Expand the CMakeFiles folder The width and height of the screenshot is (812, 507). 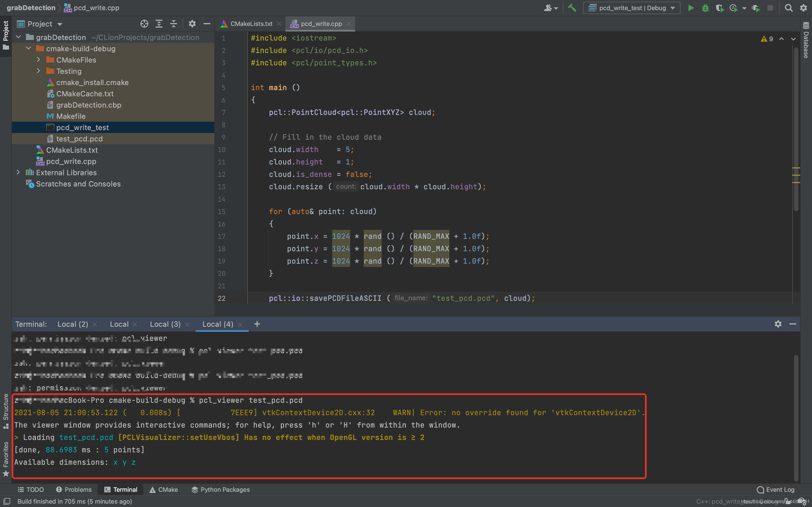point(39,60)
